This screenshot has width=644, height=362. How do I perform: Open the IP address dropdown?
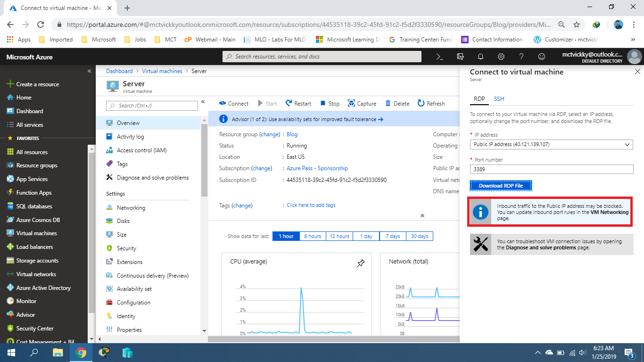[552, 144]
